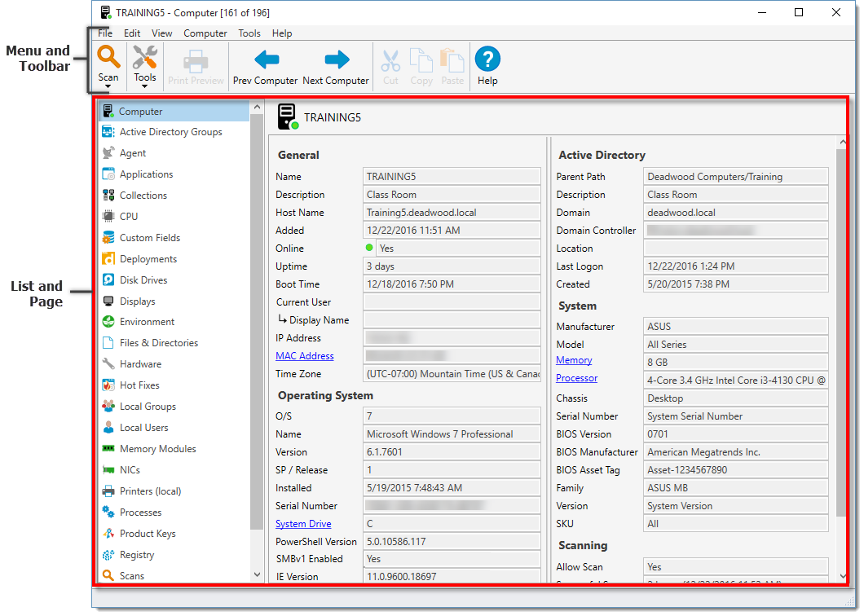Click the Scan magnifier toolbar icon

coord(108,57)
